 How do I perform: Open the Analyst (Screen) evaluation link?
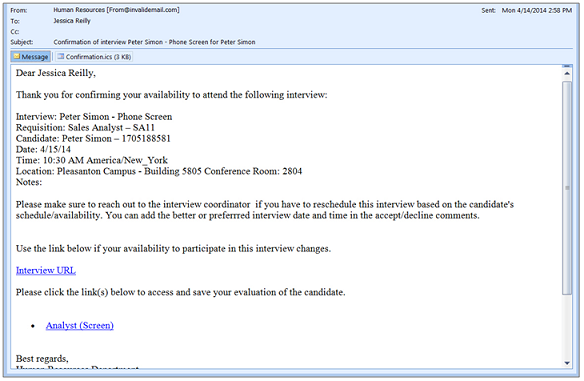[80, 326]
